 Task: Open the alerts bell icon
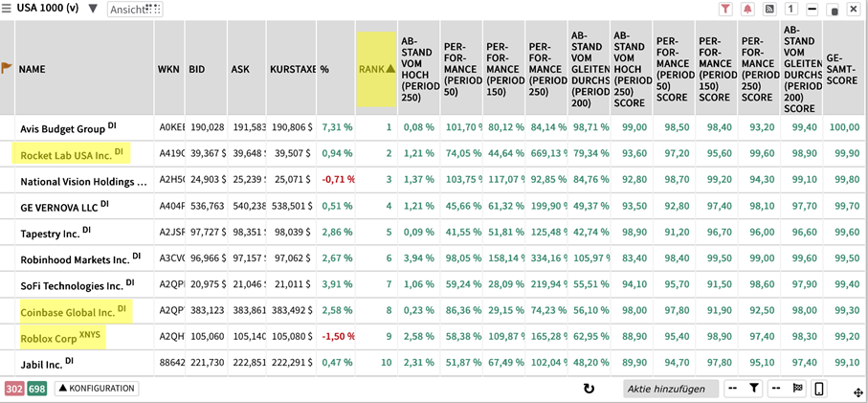pyautogui.click(x=747, y=10)
